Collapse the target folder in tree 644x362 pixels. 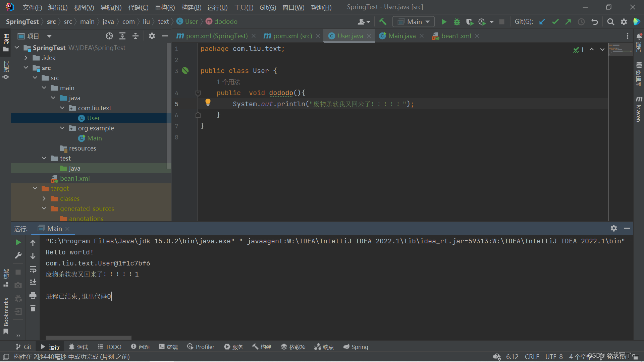[35, 188]
